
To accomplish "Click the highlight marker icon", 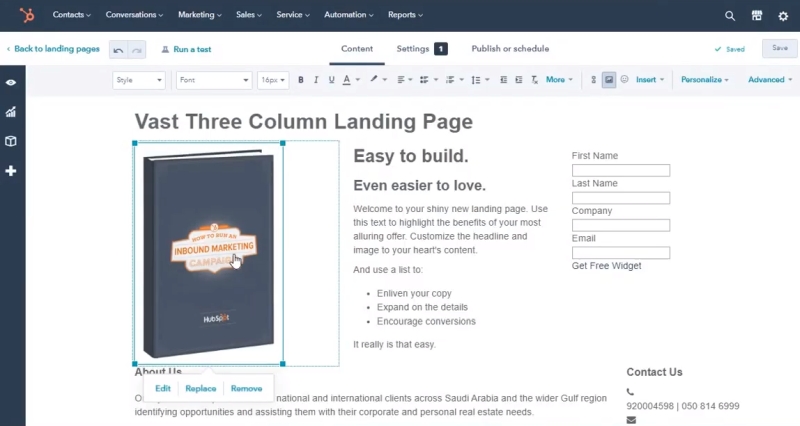I will [x=373, y=79].
